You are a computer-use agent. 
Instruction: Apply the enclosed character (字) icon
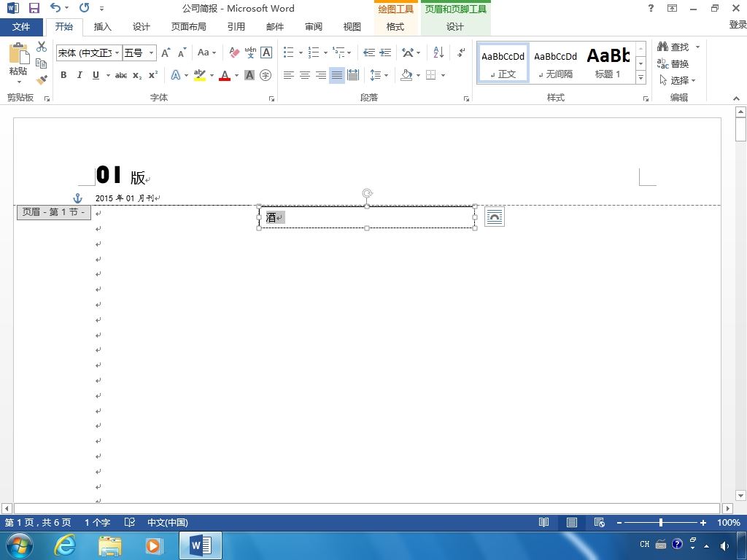[266, 75]
